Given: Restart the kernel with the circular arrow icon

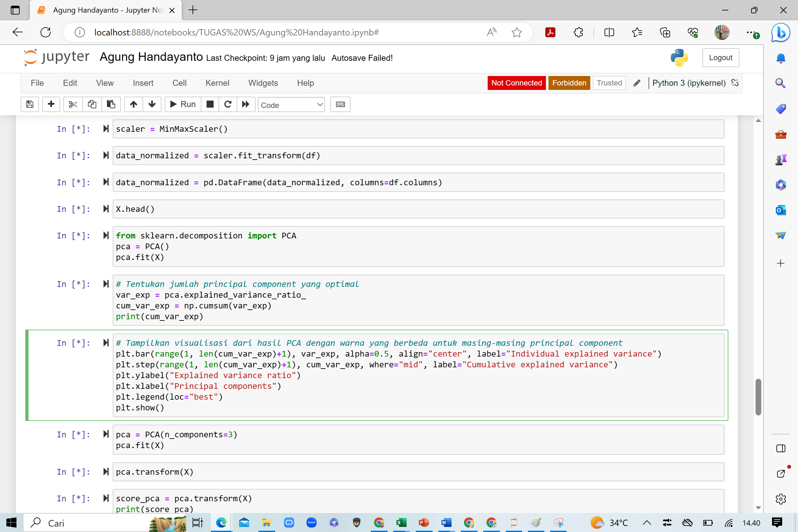Looking at the screenshot, I should point(228,104).
